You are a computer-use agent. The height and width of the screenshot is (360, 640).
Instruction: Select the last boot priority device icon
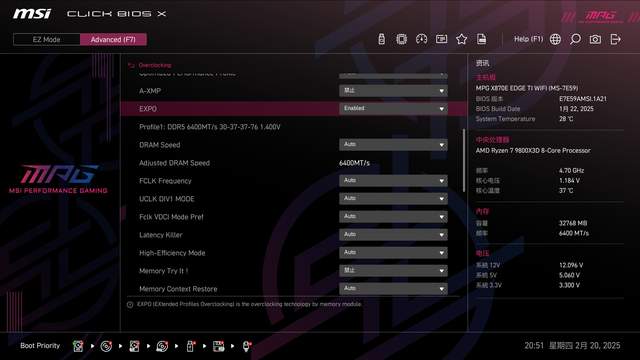(x=247, y=346)
